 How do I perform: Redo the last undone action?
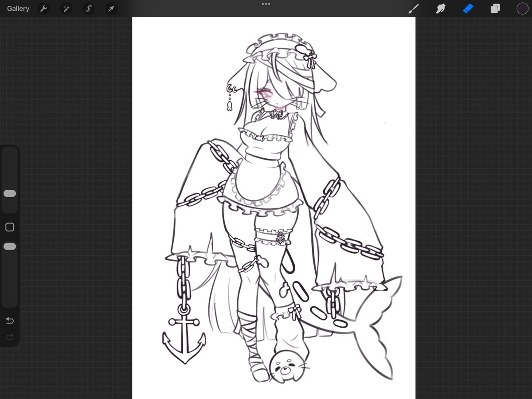(10, 338)
